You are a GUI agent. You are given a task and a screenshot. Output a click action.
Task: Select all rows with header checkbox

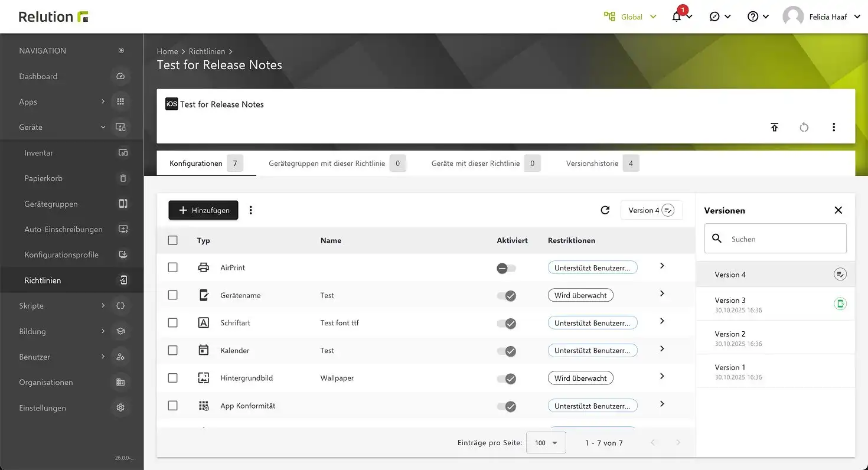tap(172, 240)
